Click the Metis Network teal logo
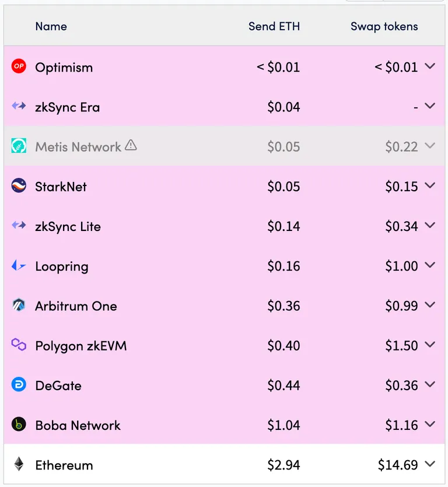Image resolution: width=448 pixels, height=487 pixels. pos(19,146)
